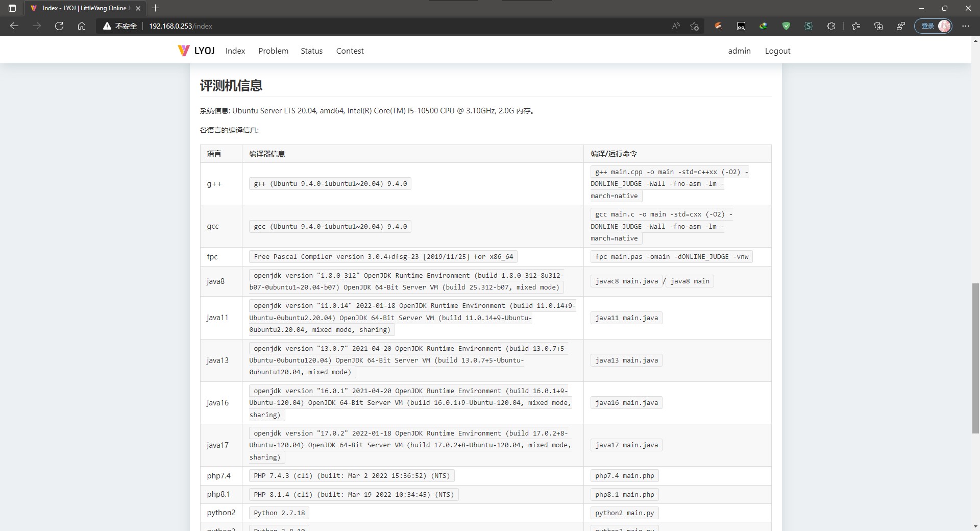The image size is (980, 531).
Task: Reload the current page
Action: pos(59,26)
